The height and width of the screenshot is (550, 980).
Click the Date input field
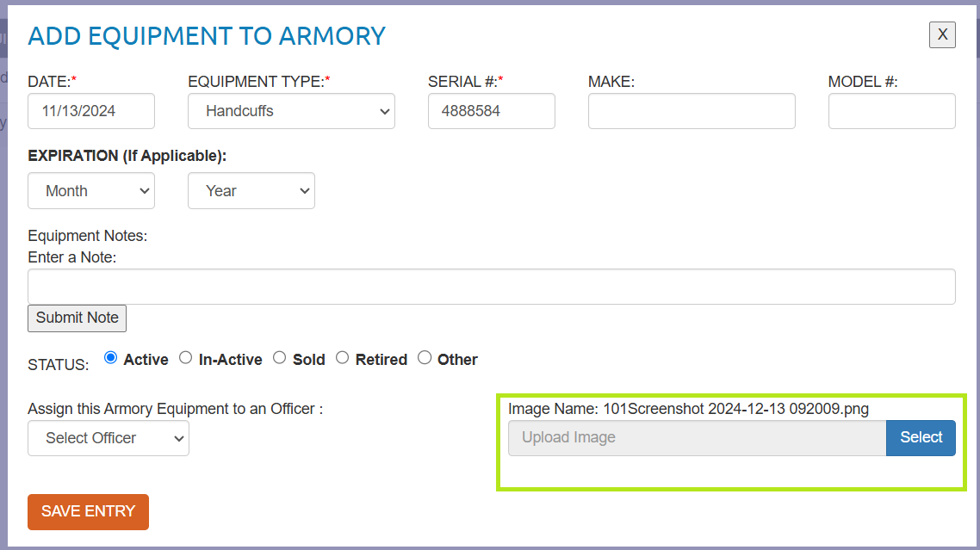click(x=91, y=111)
